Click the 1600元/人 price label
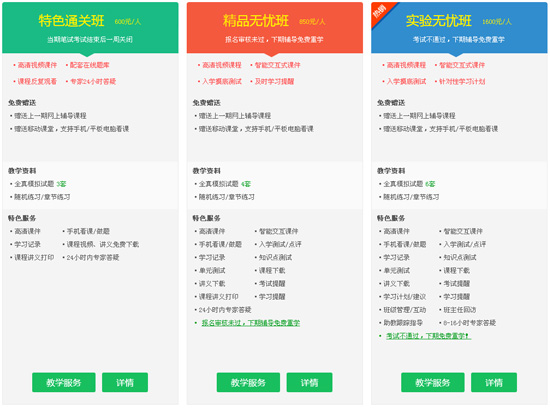The width and height of the screenshot is (550, 408). [497, 22]
